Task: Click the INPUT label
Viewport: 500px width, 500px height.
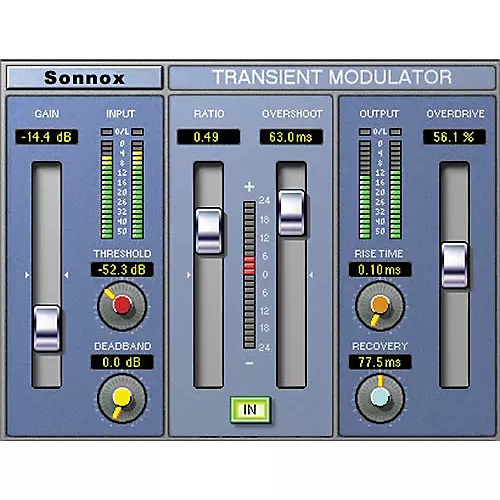Action: point(121,114)
